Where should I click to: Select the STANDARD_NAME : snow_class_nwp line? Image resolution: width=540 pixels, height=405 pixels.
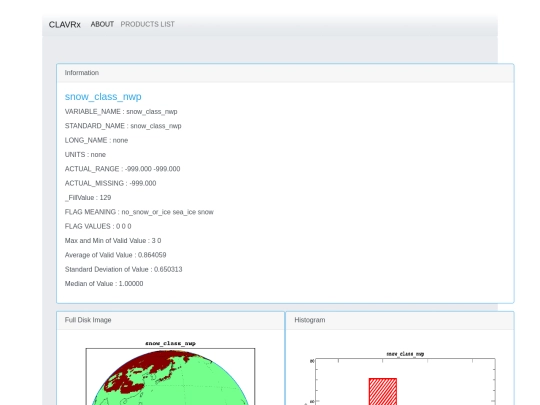123,126
